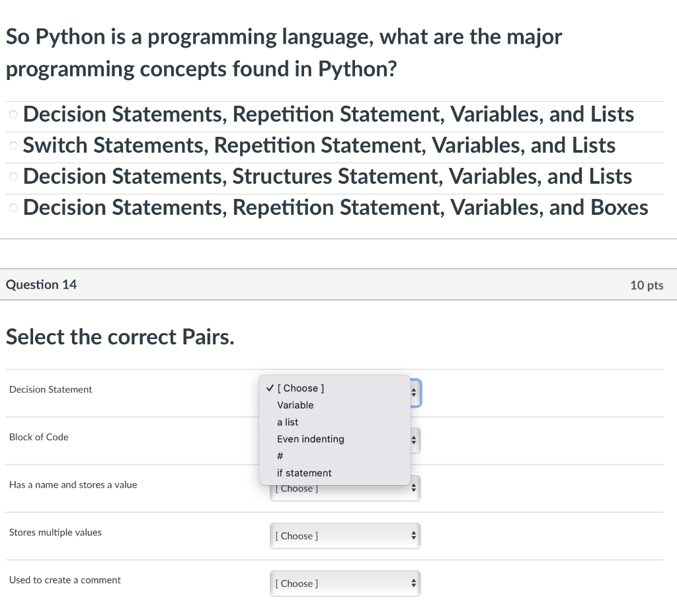Select the Structures Statement answer radio button

click(x=13, y=176)
